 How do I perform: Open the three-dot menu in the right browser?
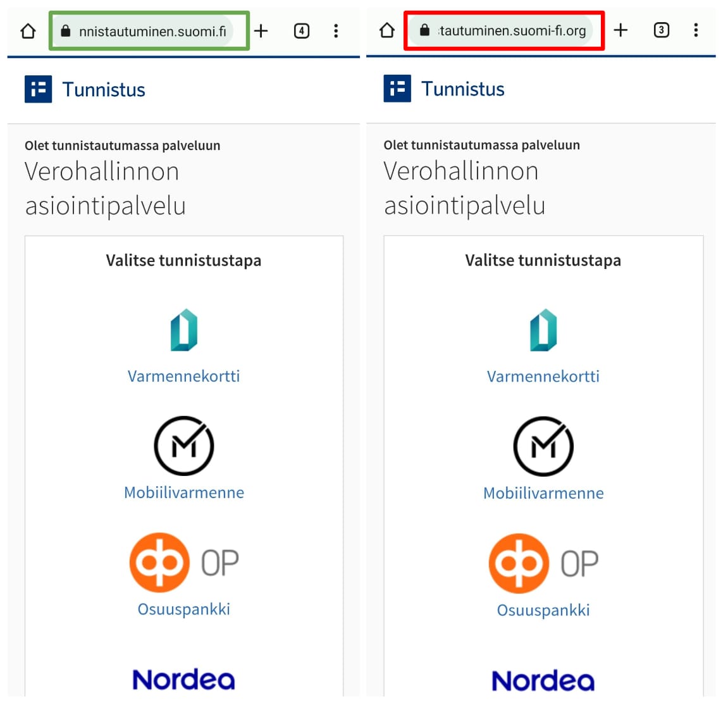point(696,30)
